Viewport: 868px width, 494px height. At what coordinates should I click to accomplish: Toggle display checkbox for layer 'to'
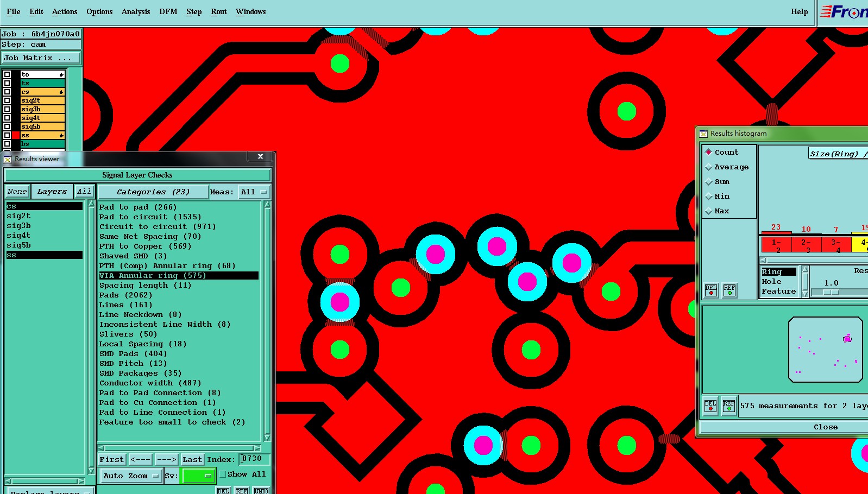7,74
